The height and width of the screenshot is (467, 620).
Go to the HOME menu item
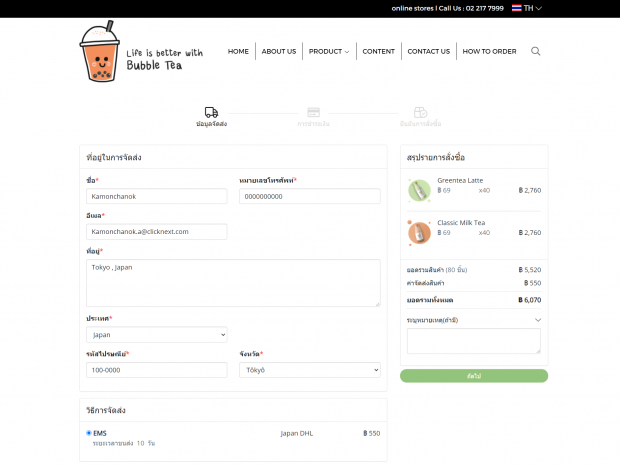point(238,51)
